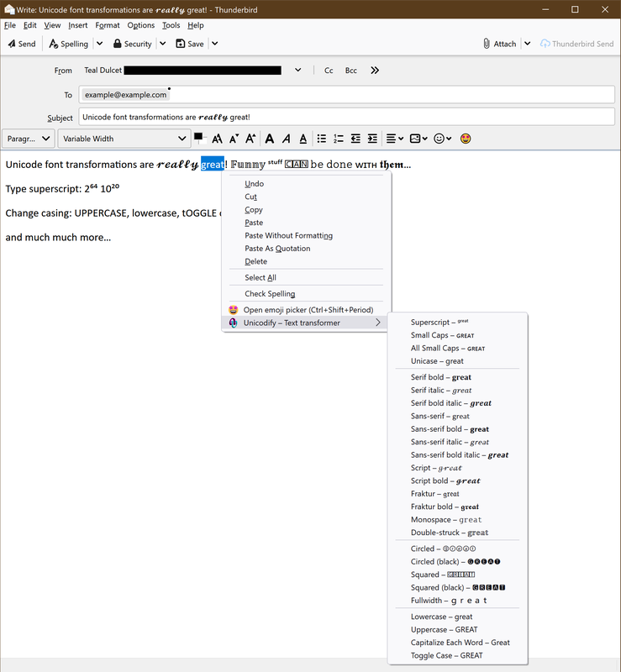Open the Variable Width font dropdown

pos(124,139)
